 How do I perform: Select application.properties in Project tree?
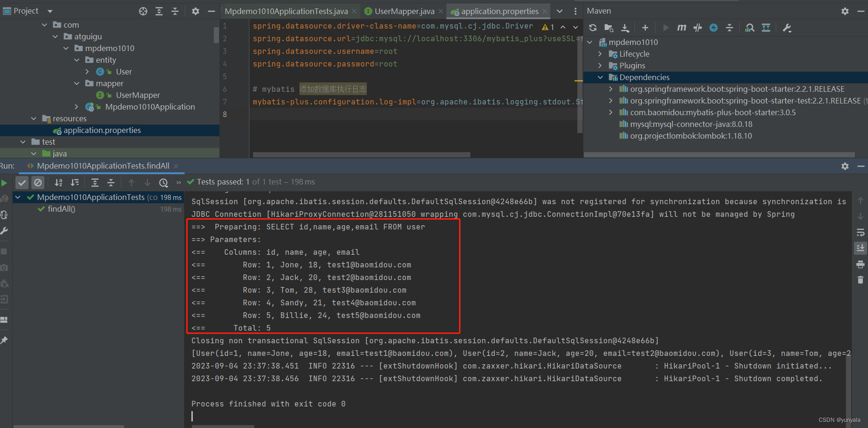pos(102,130)
